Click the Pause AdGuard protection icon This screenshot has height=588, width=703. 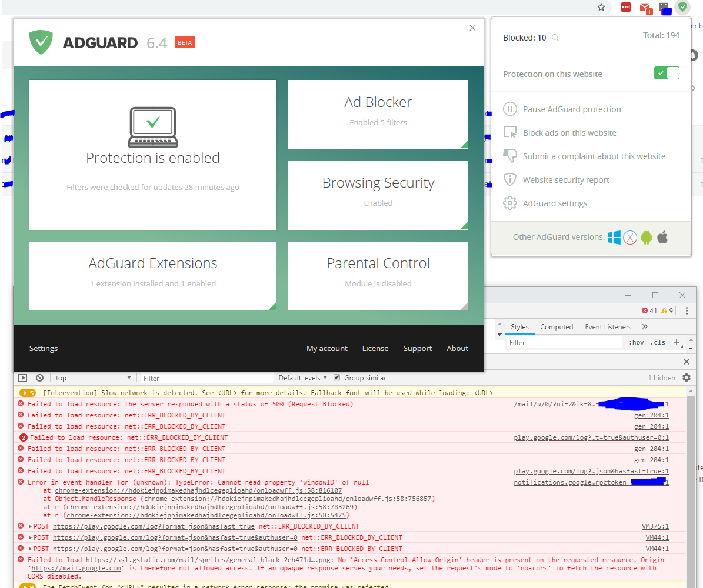[x=509, y=109]
